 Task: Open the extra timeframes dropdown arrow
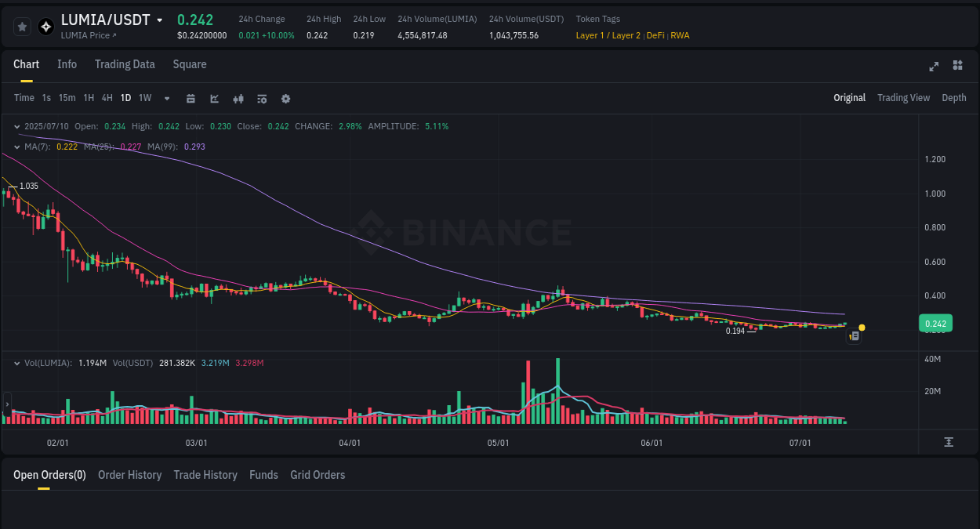(166, 98)
